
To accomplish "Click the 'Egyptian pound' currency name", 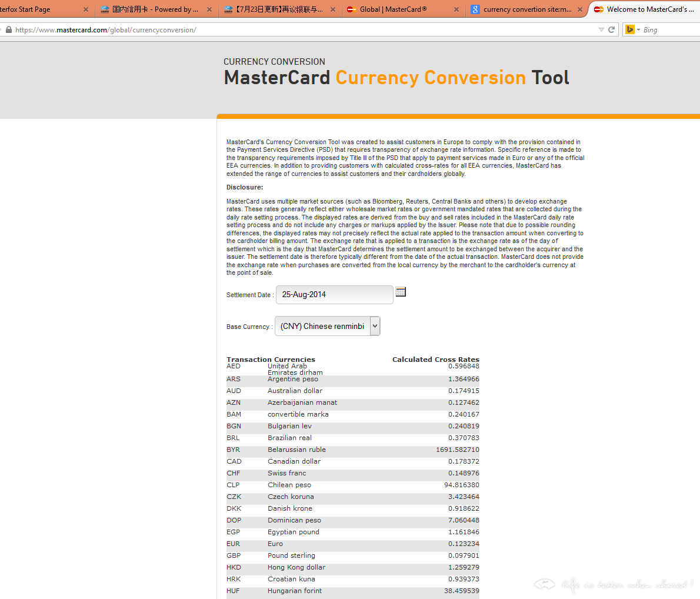I will pos(294,532).
